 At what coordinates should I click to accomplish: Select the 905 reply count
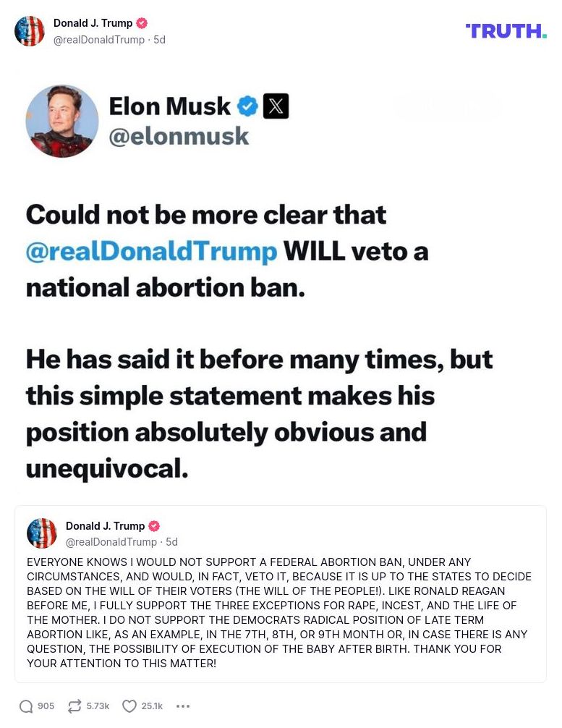[46, 706]
